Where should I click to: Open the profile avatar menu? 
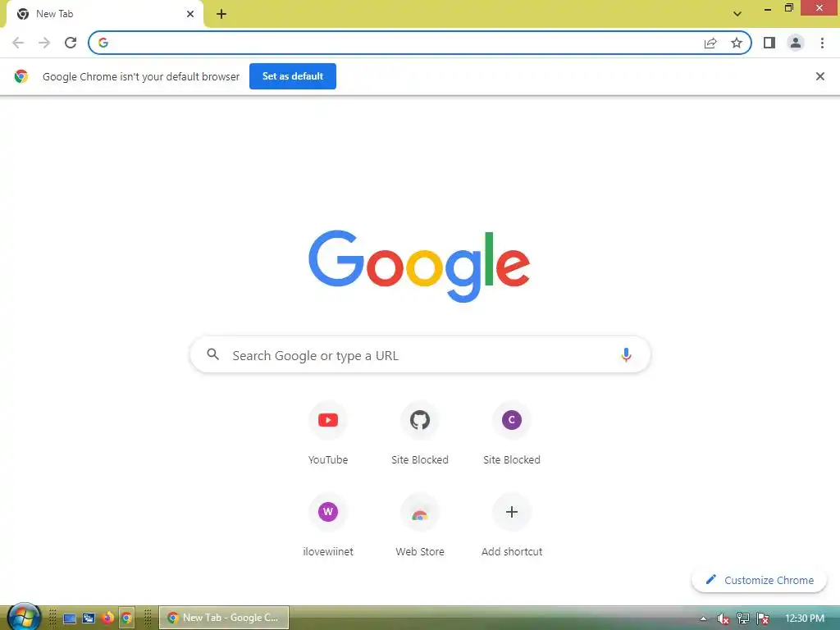coord(796,43)
